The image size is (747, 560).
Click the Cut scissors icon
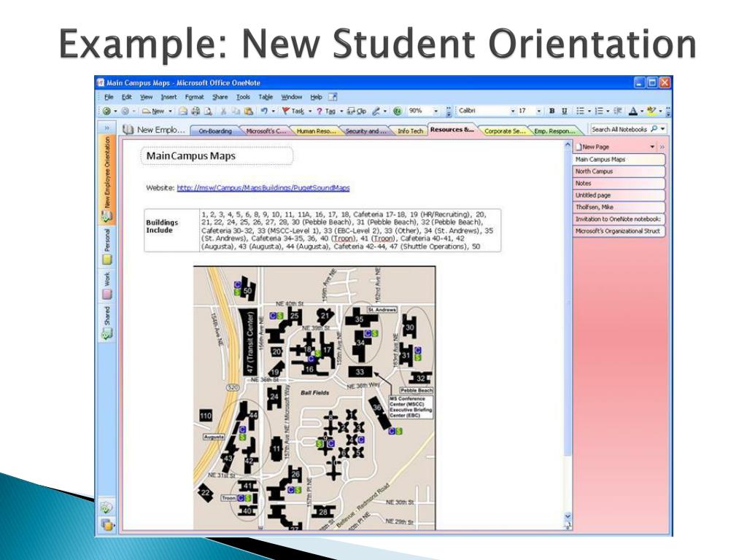point(223,111)
